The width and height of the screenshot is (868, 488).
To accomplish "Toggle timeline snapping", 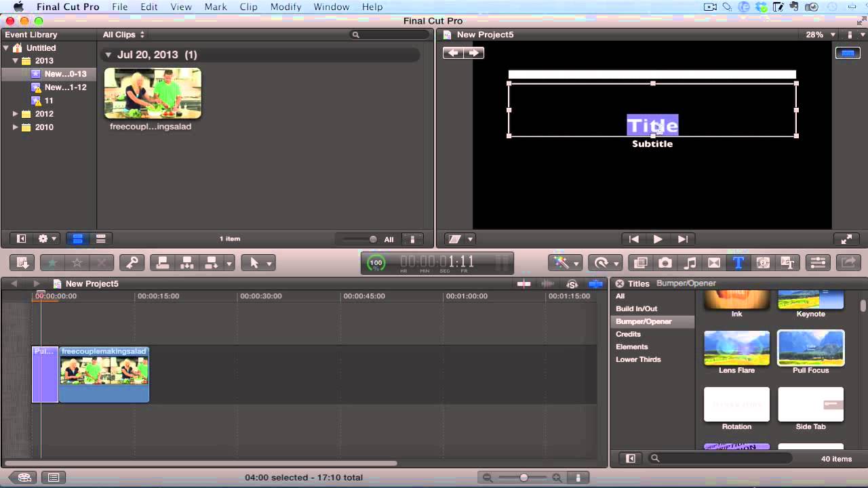I will pyautogui.click(x=595, y=284).
